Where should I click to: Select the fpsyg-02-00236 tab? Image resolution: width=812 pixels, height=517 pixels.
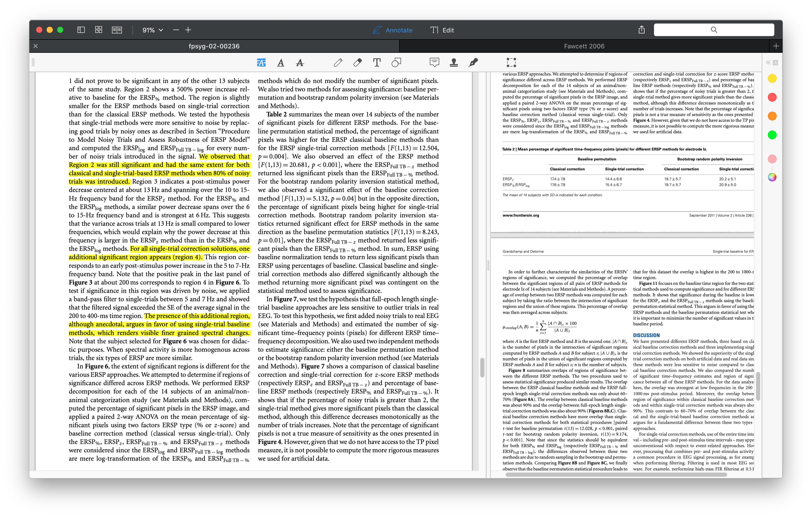pos(214,46)
